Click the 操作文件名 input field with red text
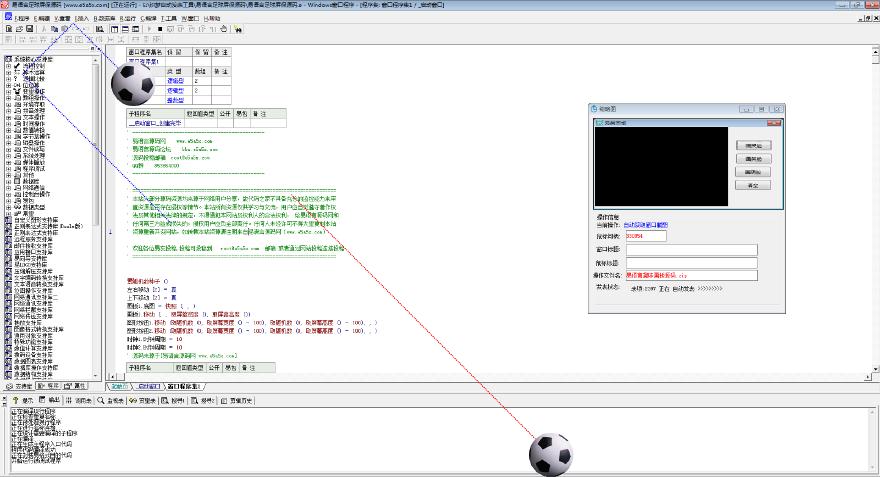The image size is (880, 477). (691, 276)
